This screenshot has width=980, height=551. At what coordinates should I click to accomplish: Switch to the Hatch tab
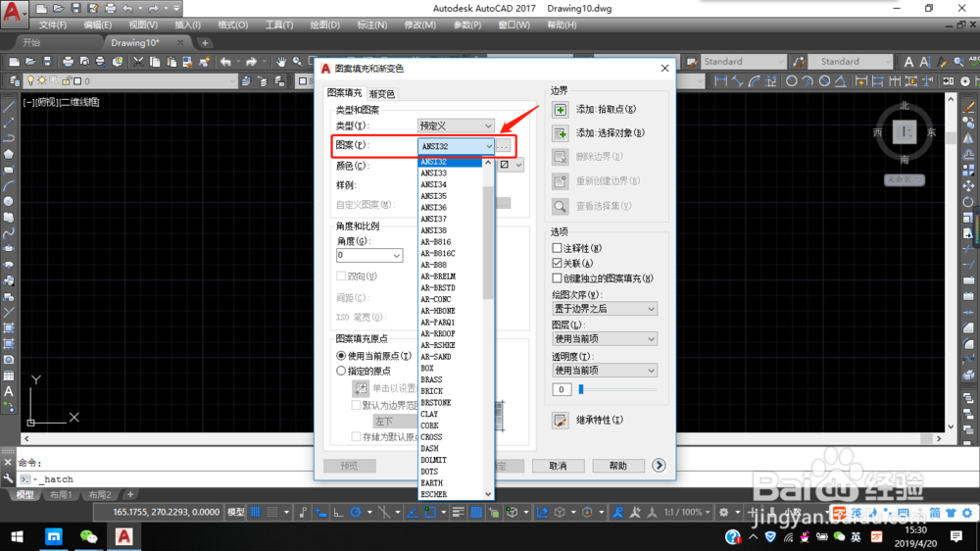point(344,93)
